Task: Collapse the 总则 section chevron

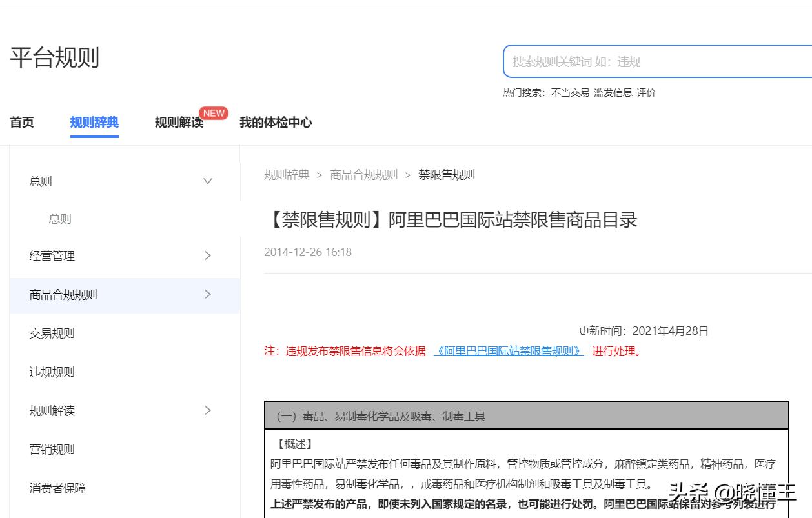Action: click(208, 181)
